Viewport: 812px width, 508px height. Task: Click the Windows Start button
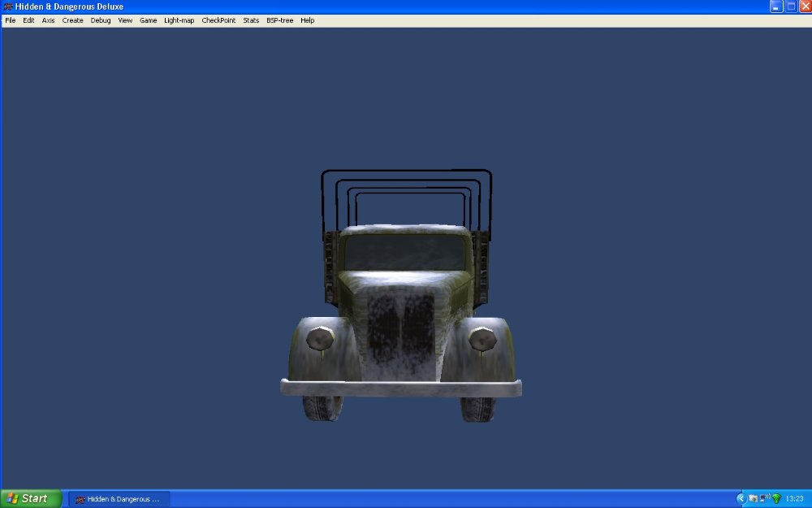click(x=31, y=499)
